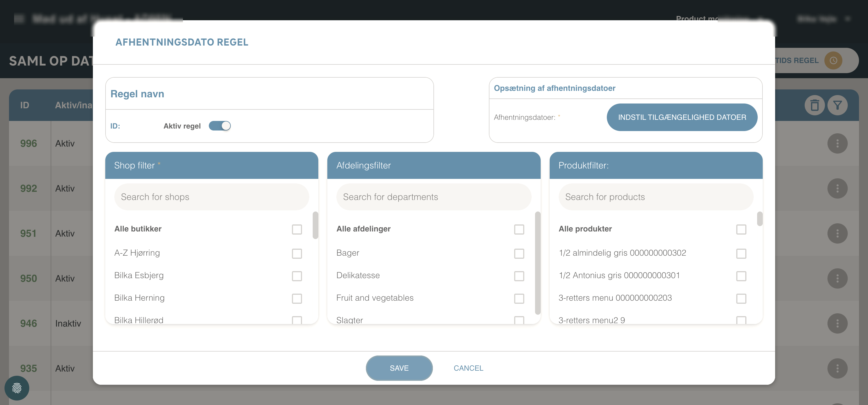This screenshot has height=405, width=868.
Task: Expand the user dropdown arrow at top right
Action: tap(848, 19)
